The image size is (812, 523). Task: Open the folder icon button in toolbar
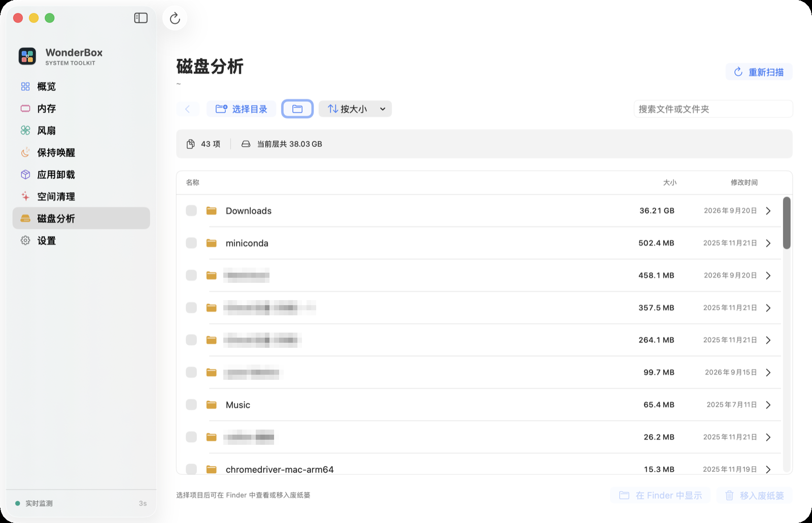297,109
